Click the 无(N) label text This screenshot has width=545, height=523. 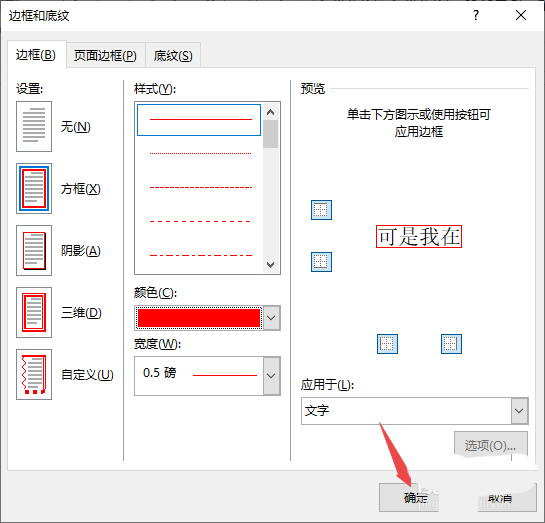pos(75,127)
